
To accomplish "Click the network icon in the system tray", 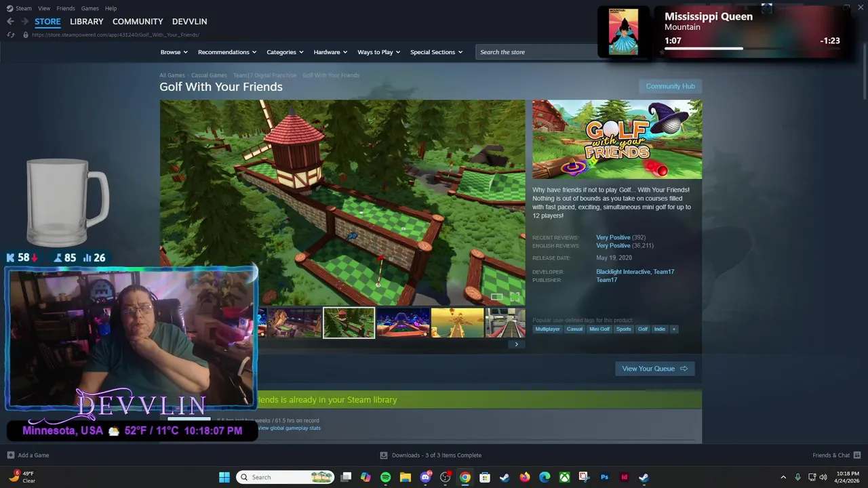I will coord(811,477).
